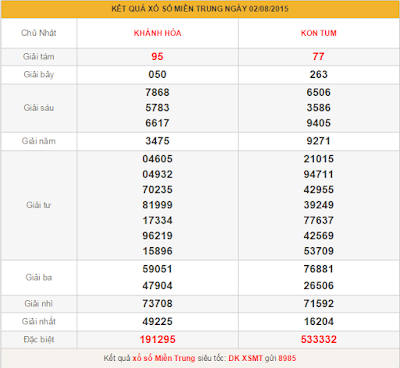Screen dimensions: 400x368
Task: Click the DK XSMT text in footer
Action: pos(246,358)
